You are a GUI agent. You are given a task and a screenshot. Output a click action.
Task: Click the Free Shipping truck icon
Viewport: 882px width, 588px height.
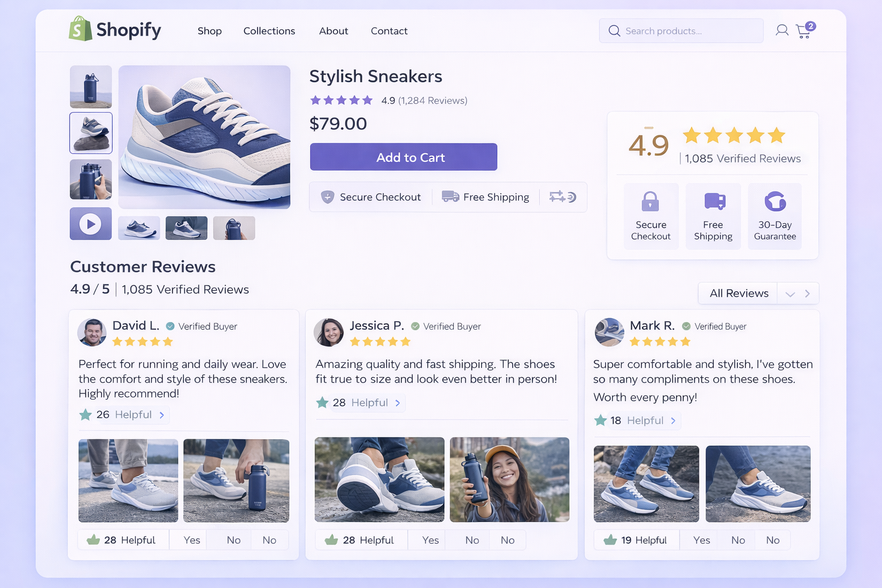coord(713,200)
